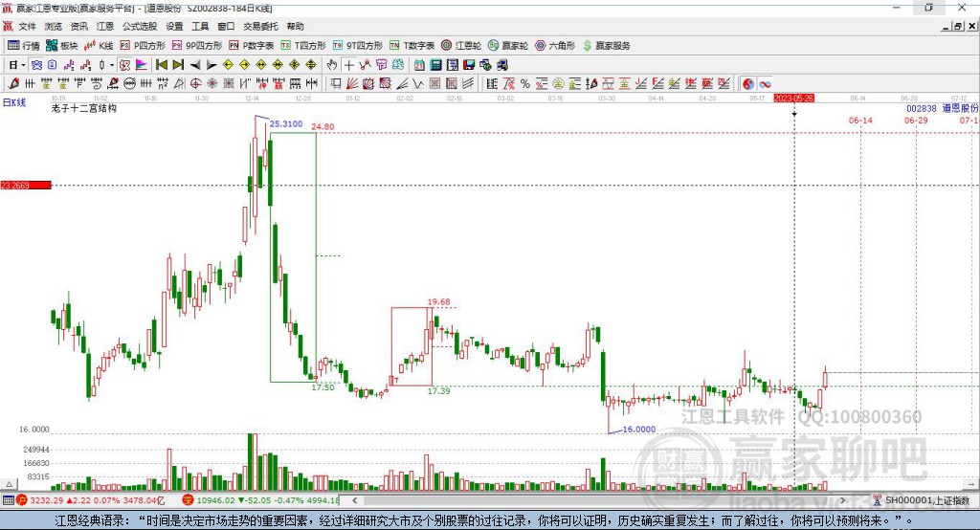Open the 六角形 hexagon chart
Image resolution: width=980 pixels, height=530 pixels.
555,46
